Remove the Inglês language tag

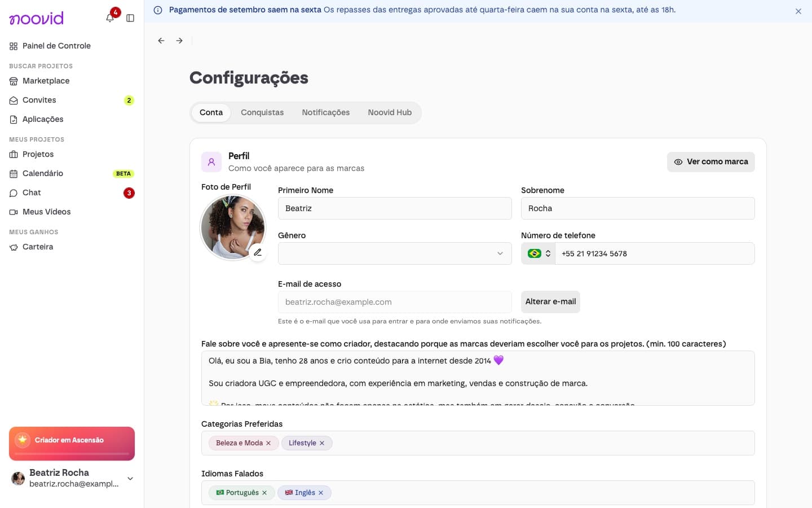(x=321, y=493)
